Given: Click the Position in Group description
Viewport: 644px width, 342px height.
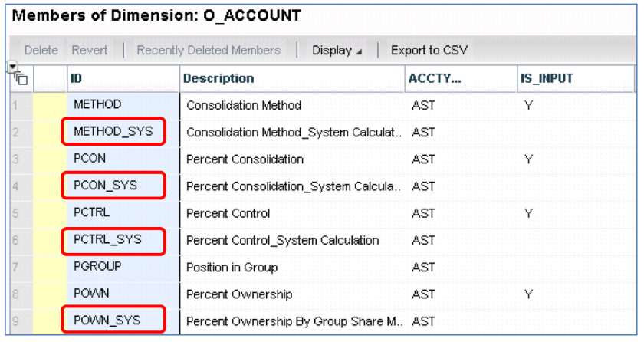Looking at the screenshot, I should tap(232, 267).
